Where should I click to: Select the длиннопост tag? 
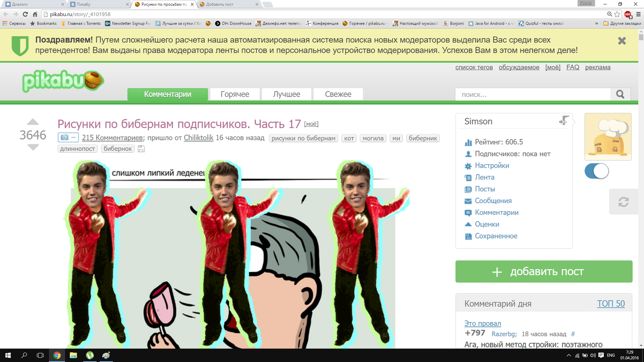tap(77, 148)
